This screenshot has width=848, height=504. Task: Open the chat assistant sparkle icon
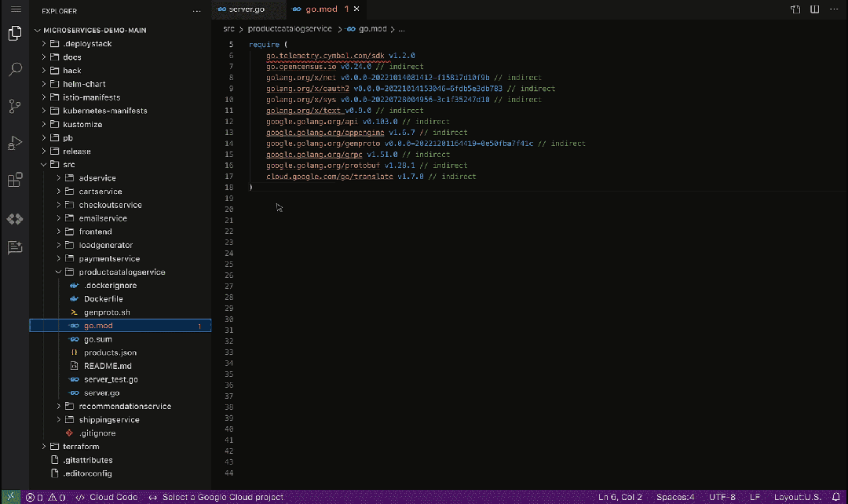pyautogui.click(x=15, y=247)
